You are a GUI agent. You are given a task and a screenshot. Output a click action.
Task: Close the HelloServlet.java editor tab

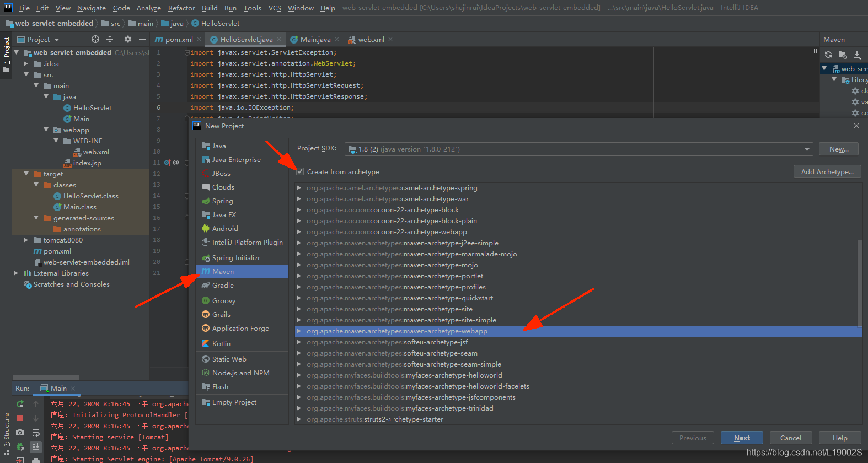pos(279,39)
